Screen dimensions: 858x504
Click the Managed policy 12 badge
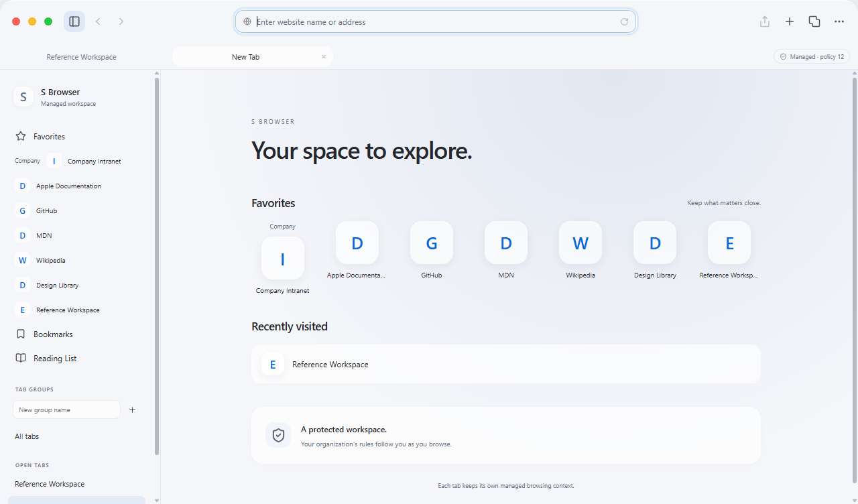812,57
